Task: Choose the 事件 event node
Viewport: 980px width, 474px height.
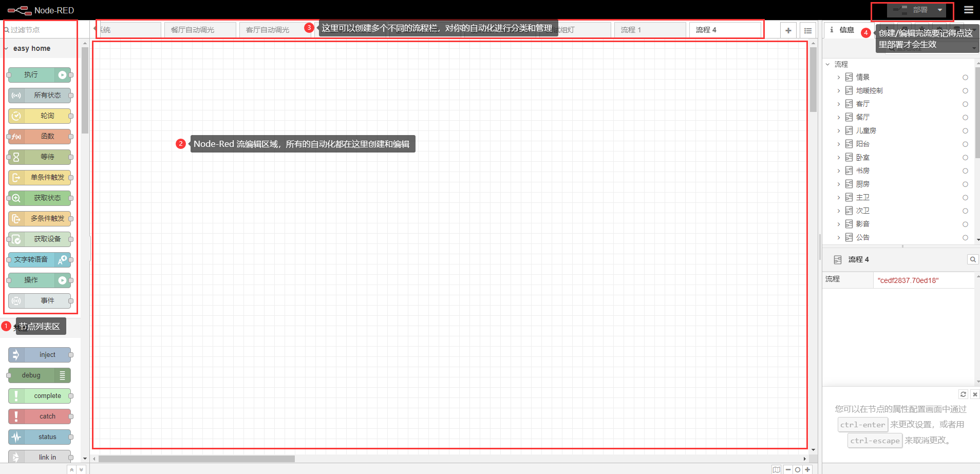Action: [x=40, y=301]
